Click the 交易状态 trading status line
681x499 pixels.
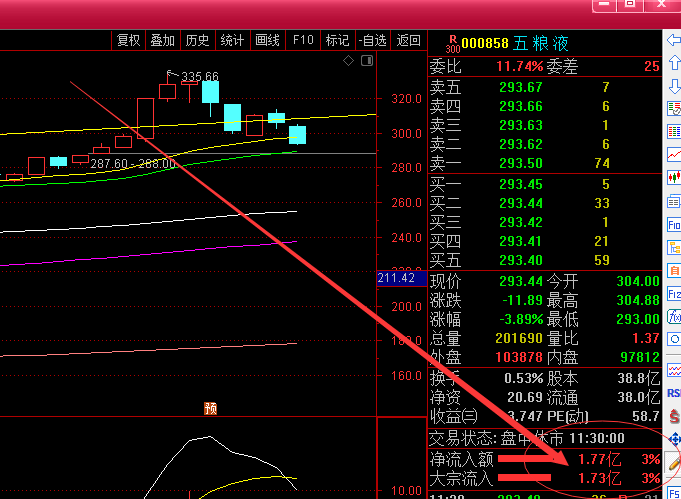pos(526,439)
